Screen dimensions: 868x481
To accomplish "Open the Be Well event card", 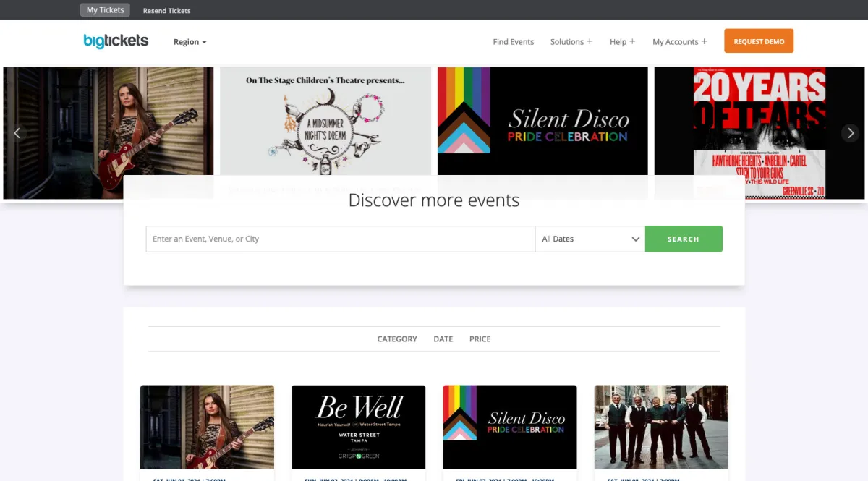I will pyautogui.click(x=359, y=427).
